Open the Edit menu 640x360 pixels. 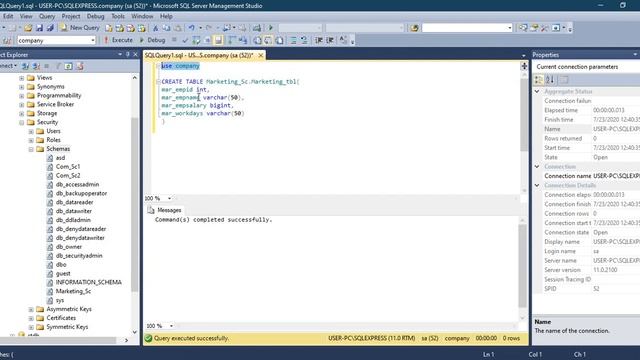(8, 16)
